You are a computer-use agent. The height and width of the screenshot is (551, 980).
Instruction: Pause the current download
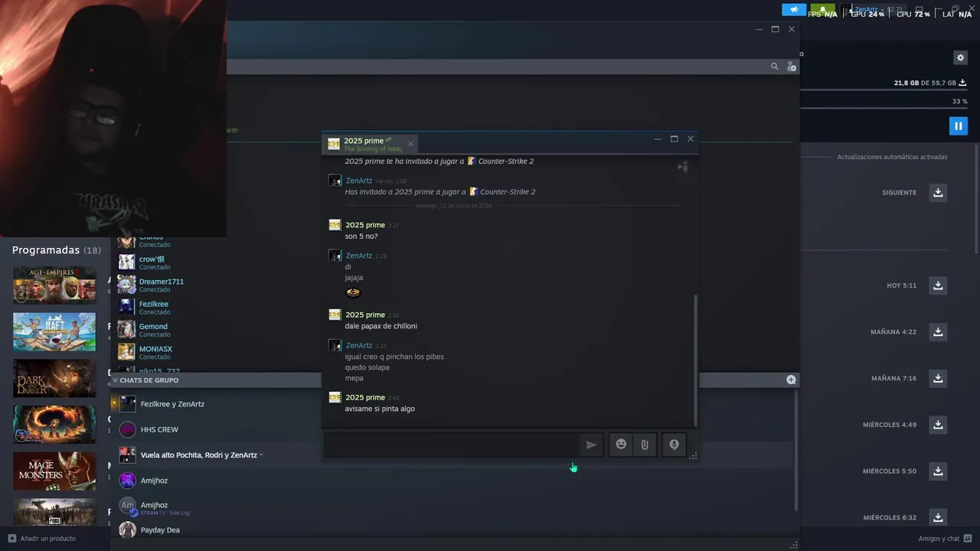tap(958, 126)
